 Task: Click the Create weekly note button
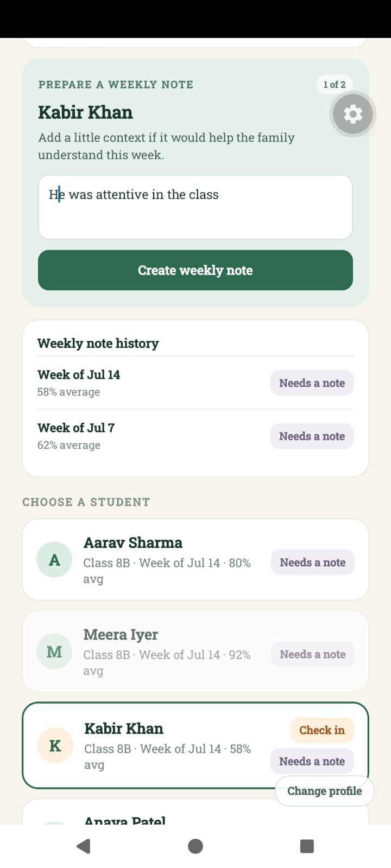(195, 270)
